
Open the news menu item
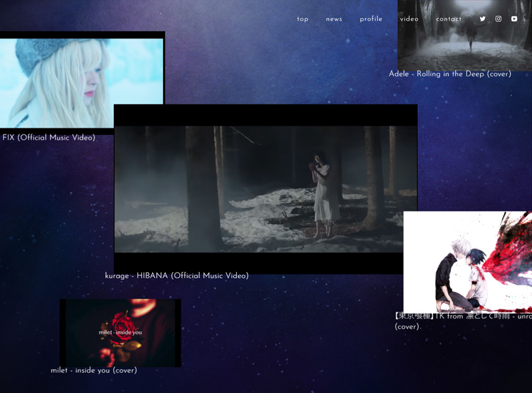tap(334, 19)
